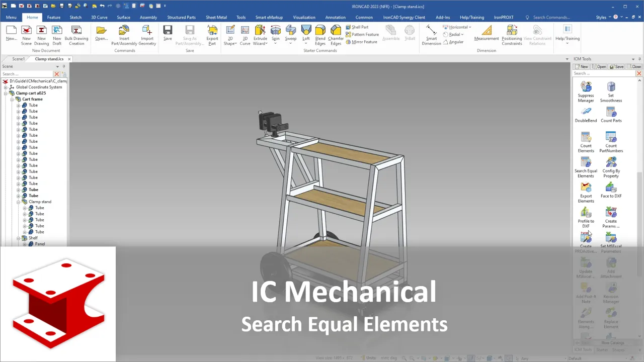Pick the Smart Dimension tool
Screen dimensions: 644x362
431,34
